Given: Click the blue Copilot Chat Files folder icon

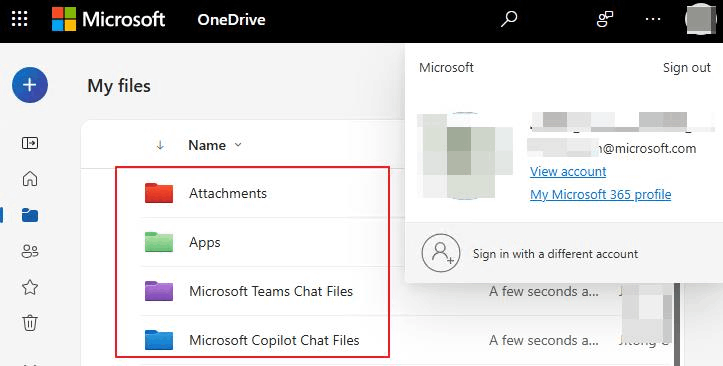Looking at the screenshot, I should (x=159, y=340).
